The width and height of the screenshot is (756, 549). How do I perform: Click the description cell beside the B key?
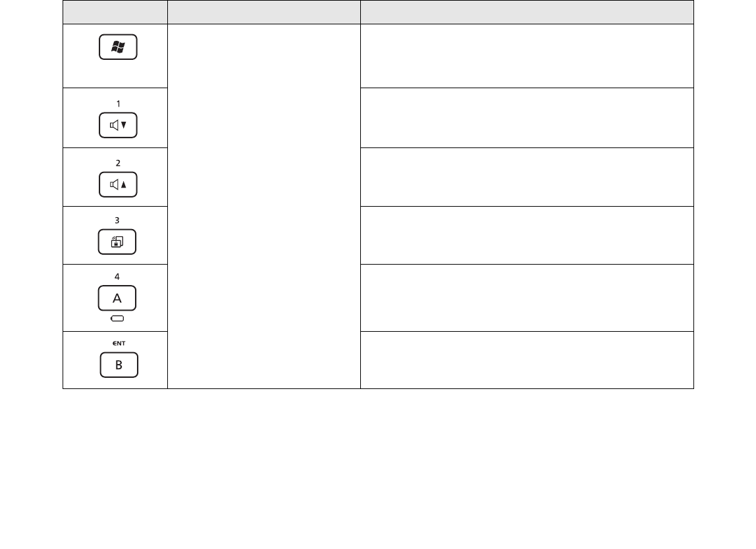[527, 360]
